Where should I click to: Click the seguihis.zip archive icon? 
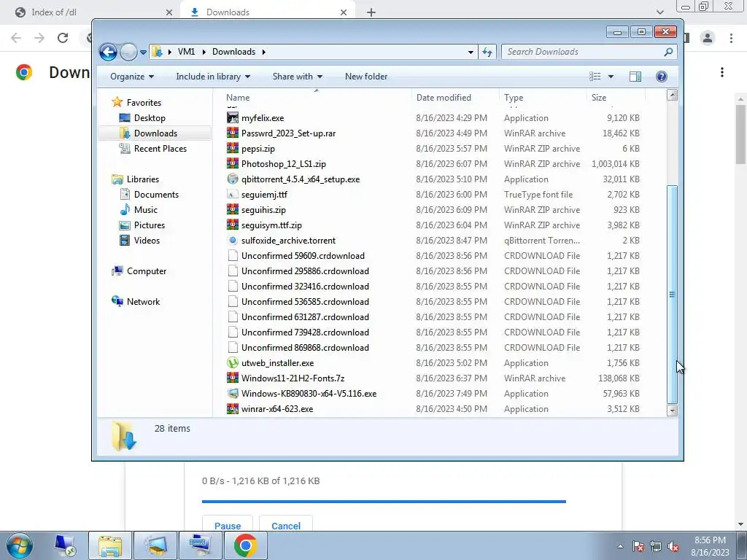233,209
